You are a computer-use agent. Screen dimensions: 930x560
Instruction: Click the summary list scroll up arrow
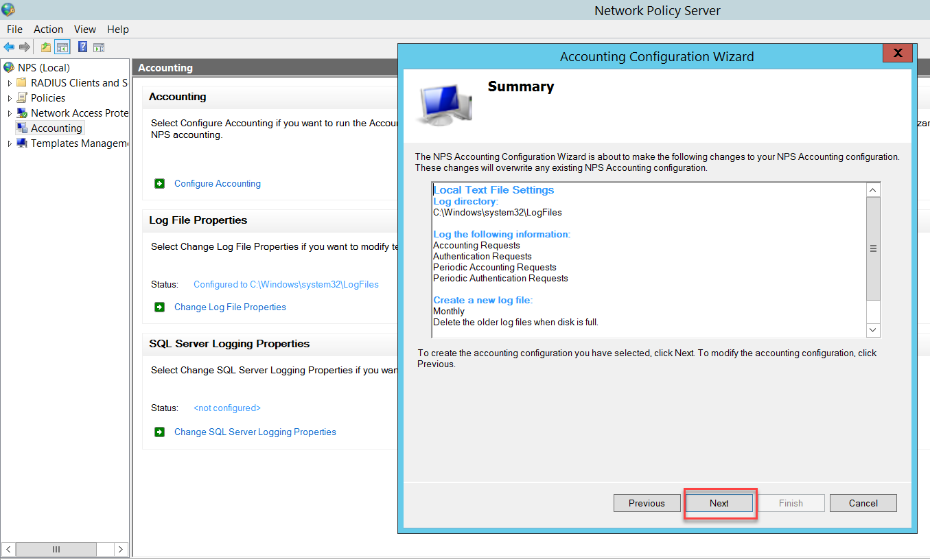tap(873, 190)
